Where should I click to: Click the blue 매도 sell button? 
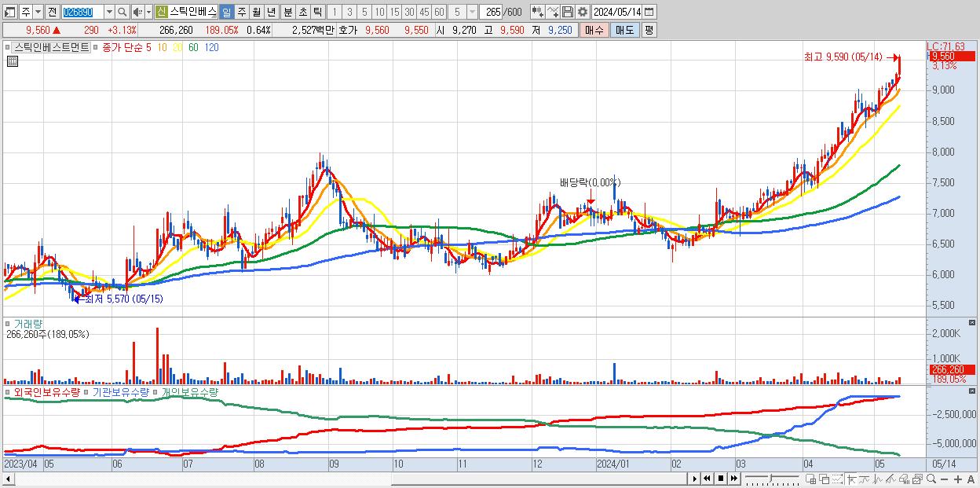(x=625, y=30)
